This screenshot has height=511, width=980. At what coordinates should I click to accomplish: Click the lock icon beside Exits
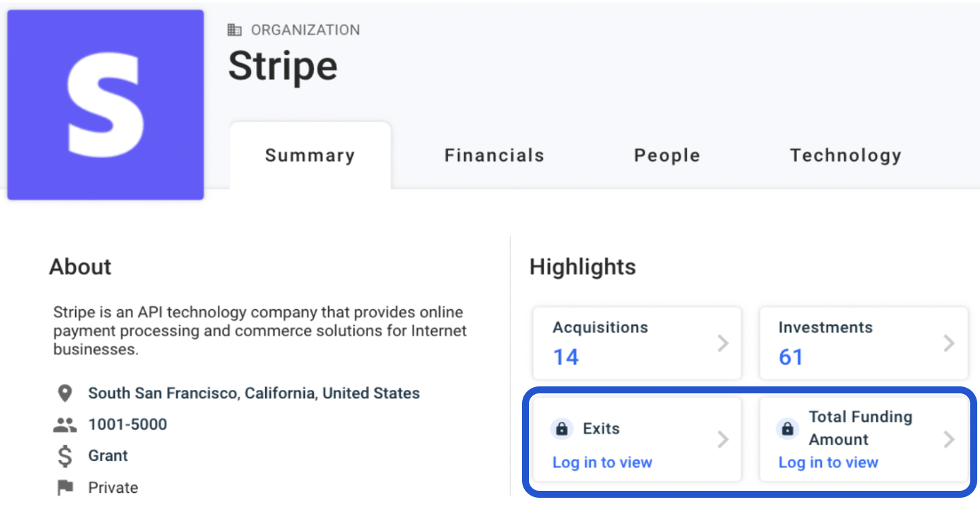562,429
